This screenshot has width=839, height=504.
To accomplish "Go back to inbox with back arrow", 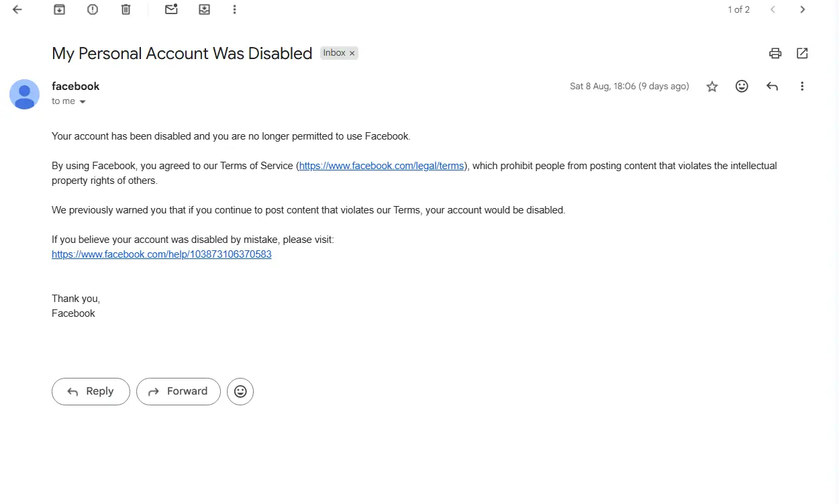I will tap(17, 9).
